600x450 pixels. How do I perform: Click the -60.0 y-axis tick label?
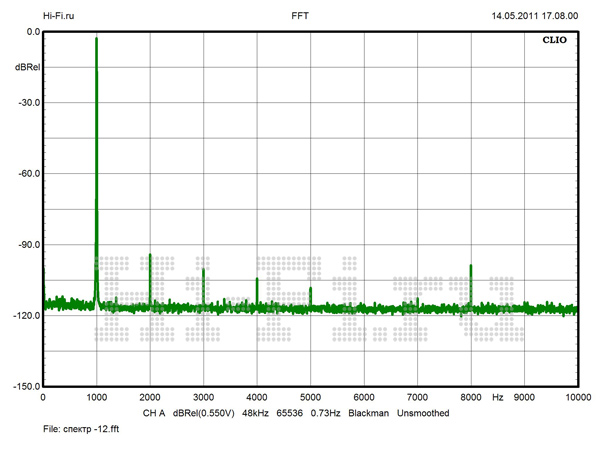click(x=26, y=173)
